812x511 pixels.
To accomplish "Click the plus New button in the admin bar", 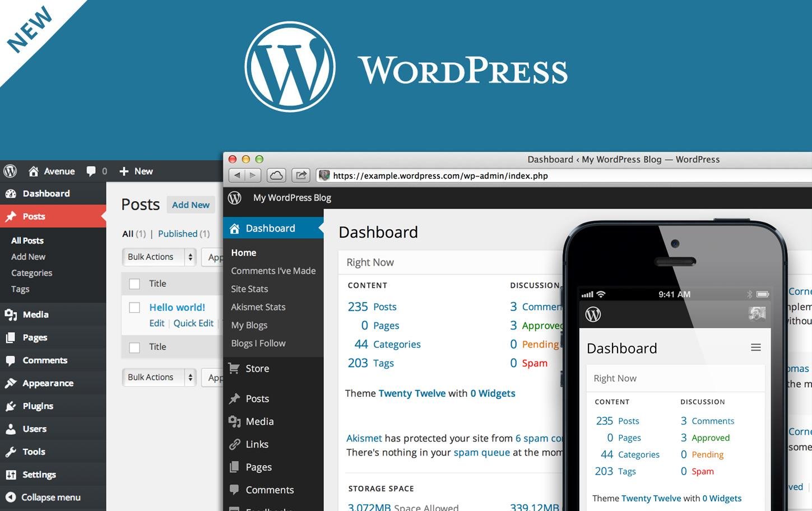I will pyautogui.click(x=136, y=171).
